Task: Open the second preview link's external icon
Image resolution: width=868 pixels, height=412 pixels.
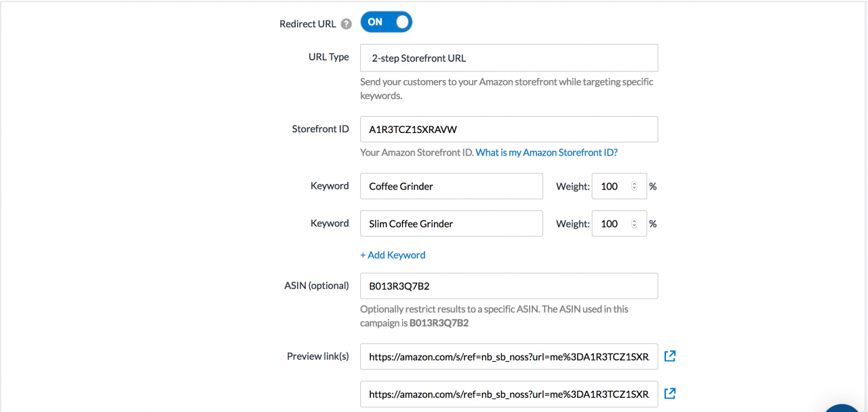Action: point(669,393)
